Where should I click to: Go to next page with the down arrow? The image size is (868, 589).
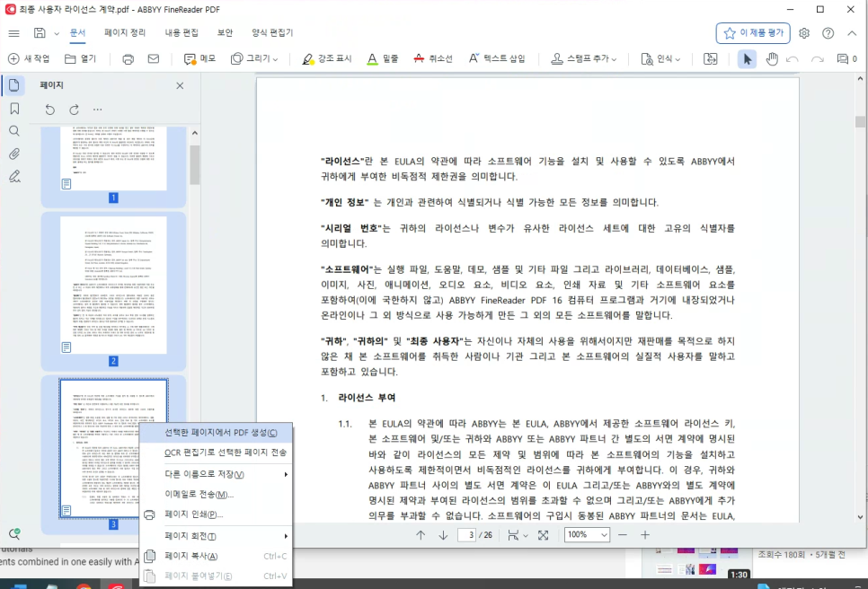[443, 535]
